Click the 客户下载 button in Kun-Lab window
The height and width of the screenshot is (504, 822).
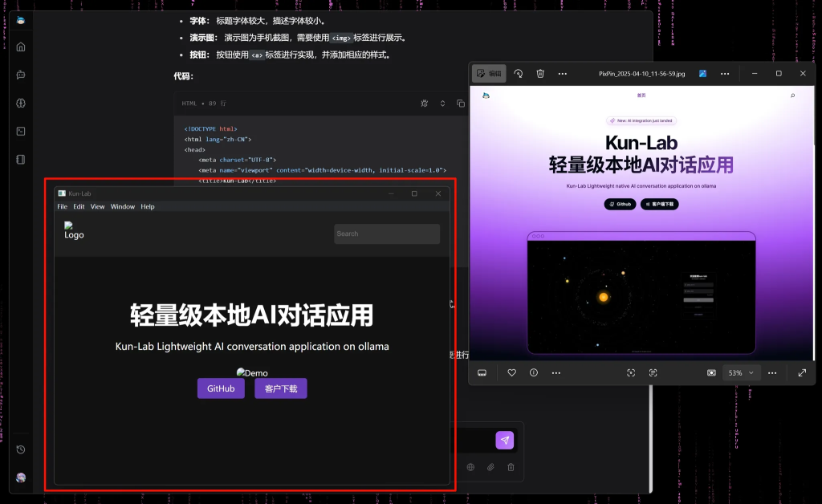[x=281, y=388]
